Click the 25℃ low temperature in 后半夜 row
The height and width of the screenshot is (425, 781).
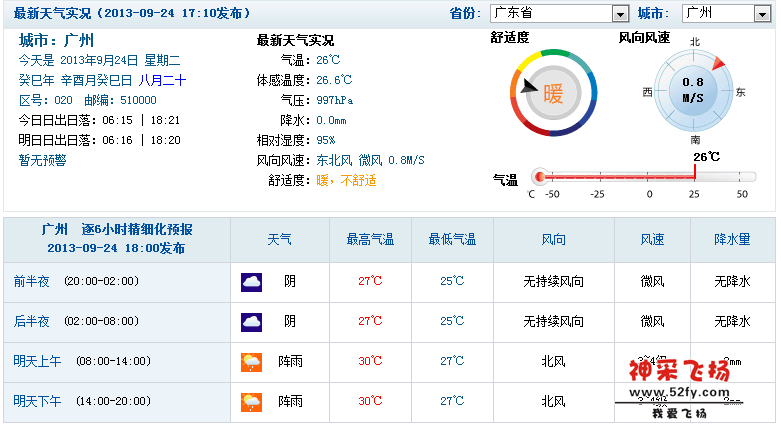pos(452,321)
